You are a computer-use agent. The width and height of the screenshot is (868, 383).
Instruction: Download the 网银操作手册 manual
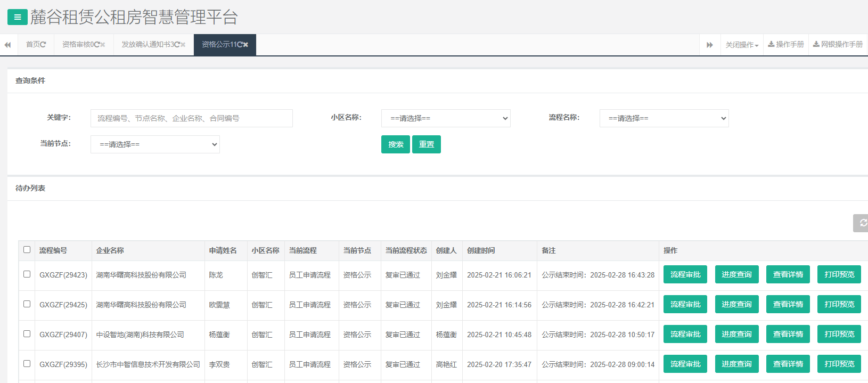pos(838,45)
